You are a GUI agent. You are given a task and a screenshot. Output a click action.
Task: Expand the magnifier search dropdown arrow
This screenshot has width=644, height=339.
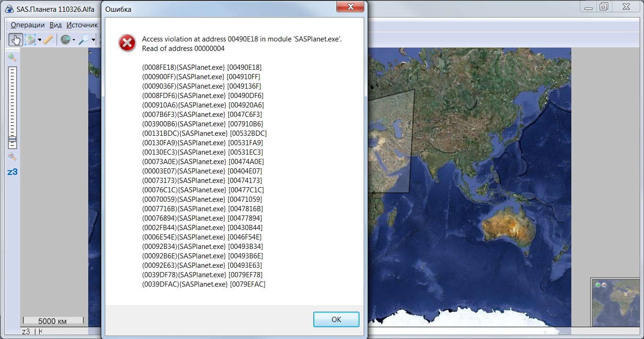(x=93, y=40)
